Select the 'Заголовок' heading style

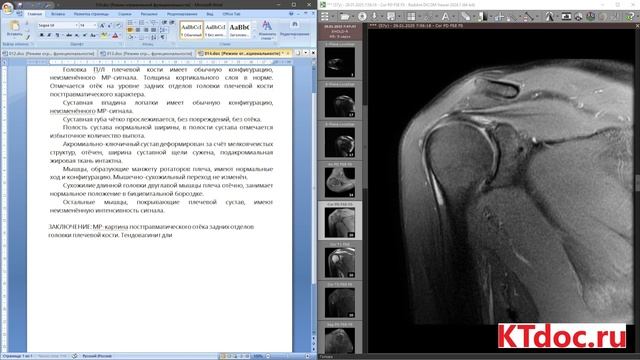pos(239,30)
